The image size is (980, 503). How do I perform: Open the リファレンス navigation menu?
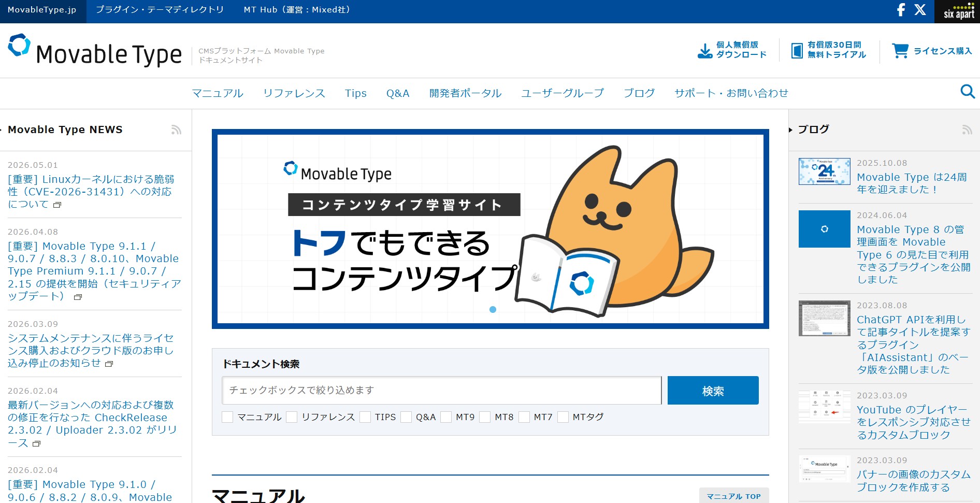[294, 93]
